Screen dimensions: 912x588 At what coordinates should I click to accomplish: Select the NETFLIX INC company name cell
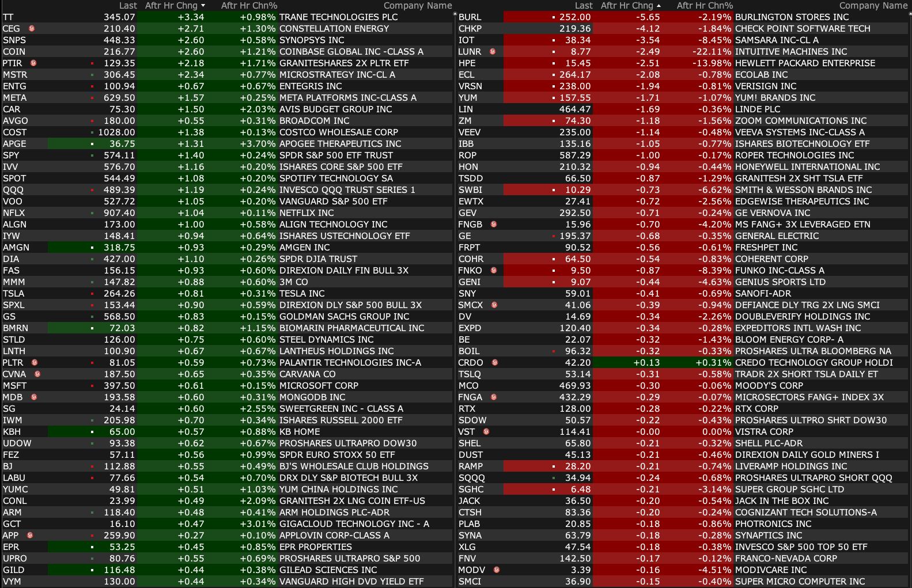coord(306,213)
